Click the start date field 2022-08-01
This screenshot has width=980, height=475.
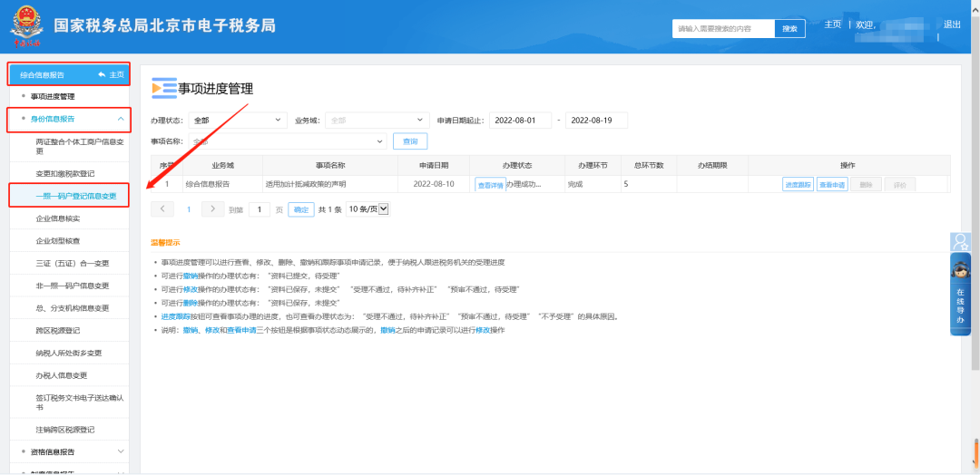coord(519,120)
